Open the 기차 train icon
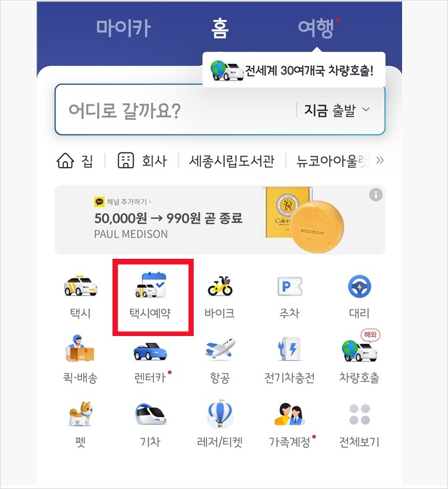Image resolution: width=448 pixels, height=489 pixels. [150, 425]
